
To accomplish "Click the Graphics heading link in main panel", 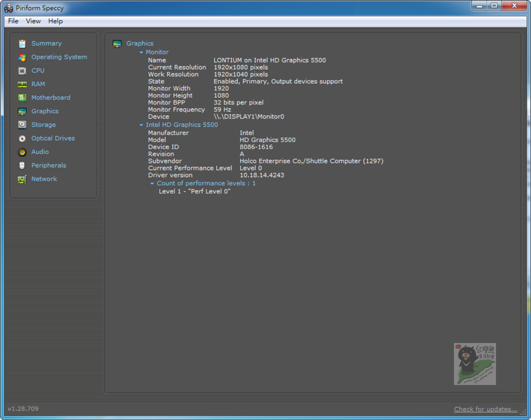I will (140, 43).
